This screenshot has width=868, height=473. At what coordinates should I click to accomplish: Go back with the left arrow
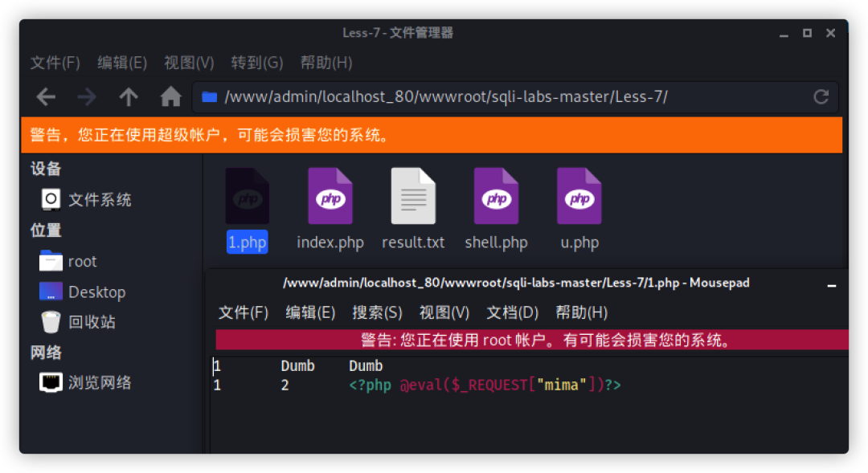pyautogui.click(x=46, y=97)
